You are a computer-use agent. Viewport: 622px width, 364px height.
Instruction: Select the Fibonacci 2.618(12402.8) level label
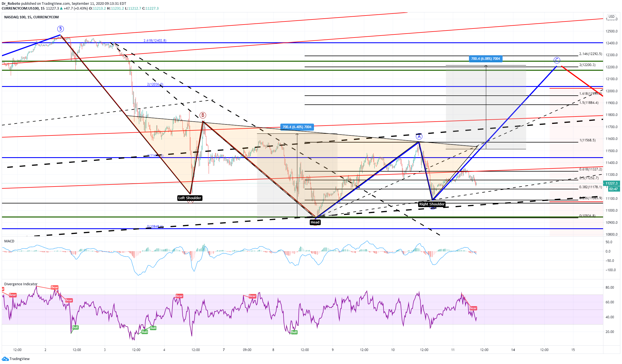click(x=155, y=41)
